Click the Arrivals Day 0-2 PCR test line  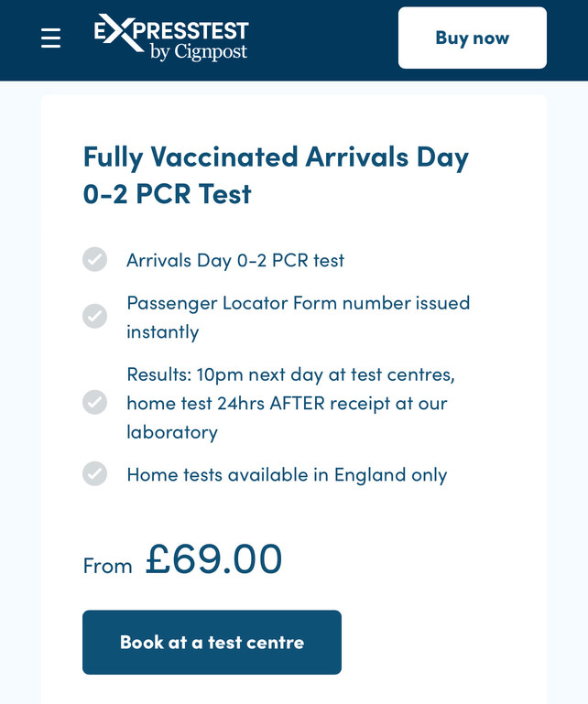pos(235,260)
